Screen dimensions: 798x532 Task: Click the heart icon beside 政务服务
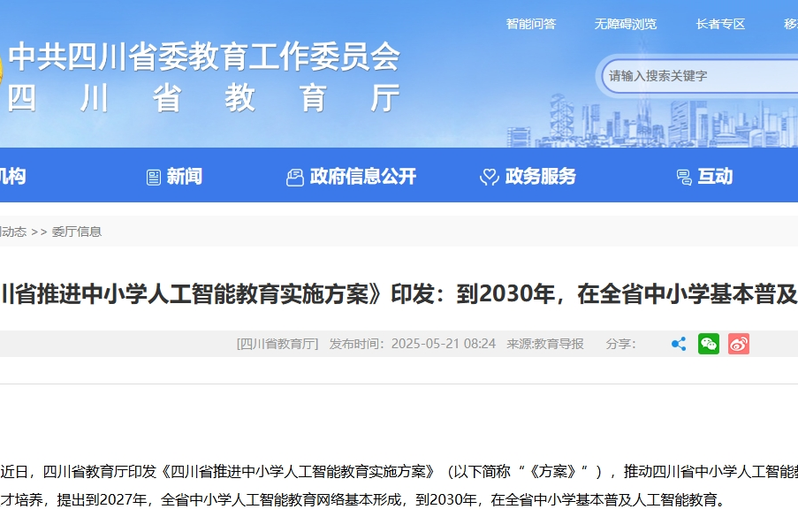[x=489, y=178]
